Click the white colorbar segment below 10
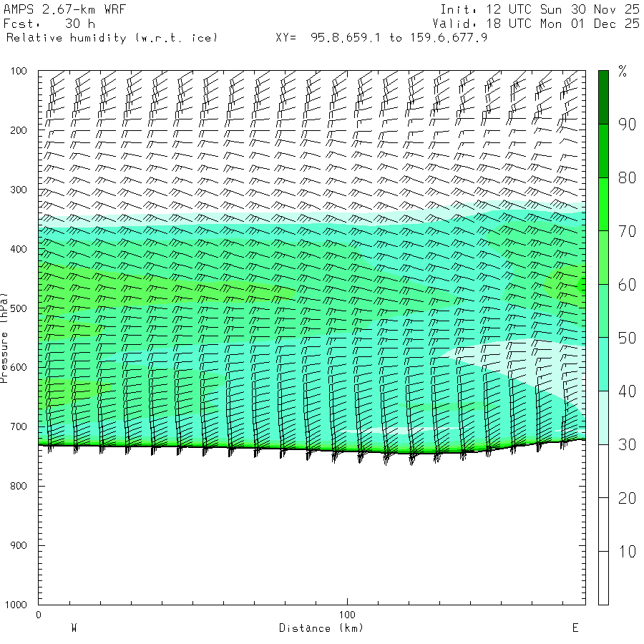This screenshot has height=644, width=644. tap(603, 579)
